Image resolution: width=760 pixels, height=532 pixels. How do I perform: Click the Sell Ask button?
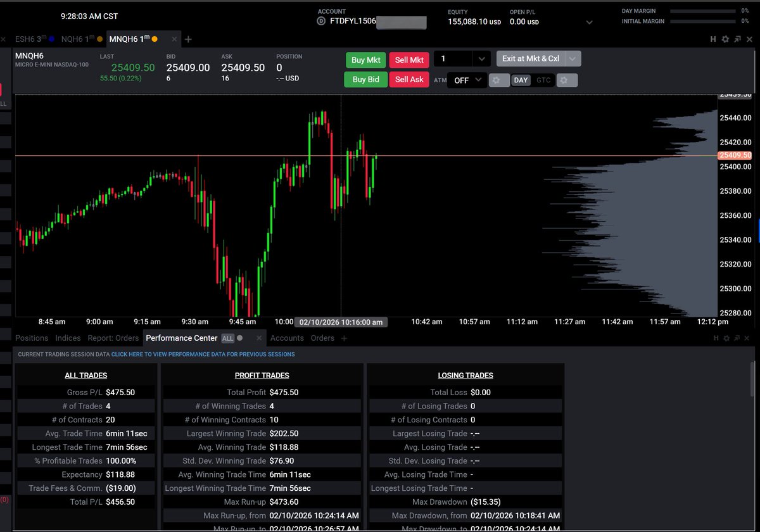[409, 80]
